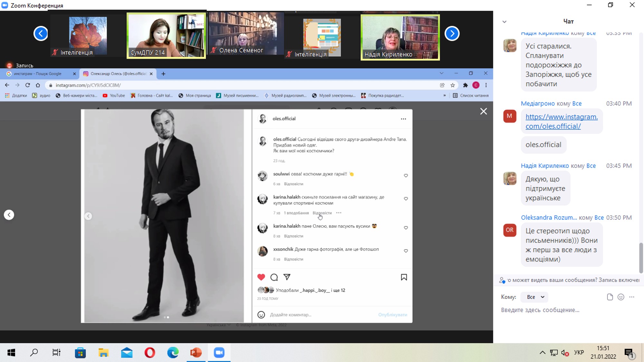Screen dimensions: 644x362
Task: Click the share arrow icon under the post
Action: pos(287,277)
